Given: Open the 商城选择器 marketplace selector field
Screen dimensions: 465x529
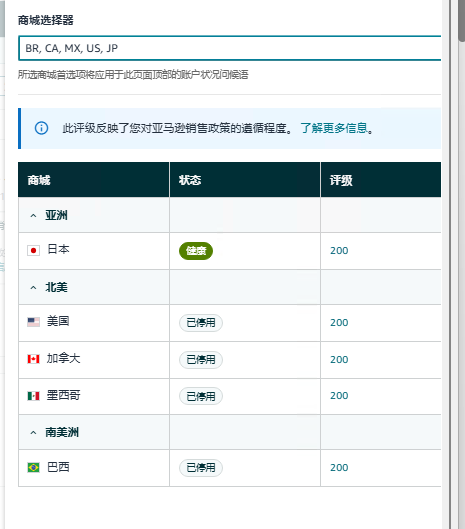Looking at the screenshot, I should tap(230, 48).
